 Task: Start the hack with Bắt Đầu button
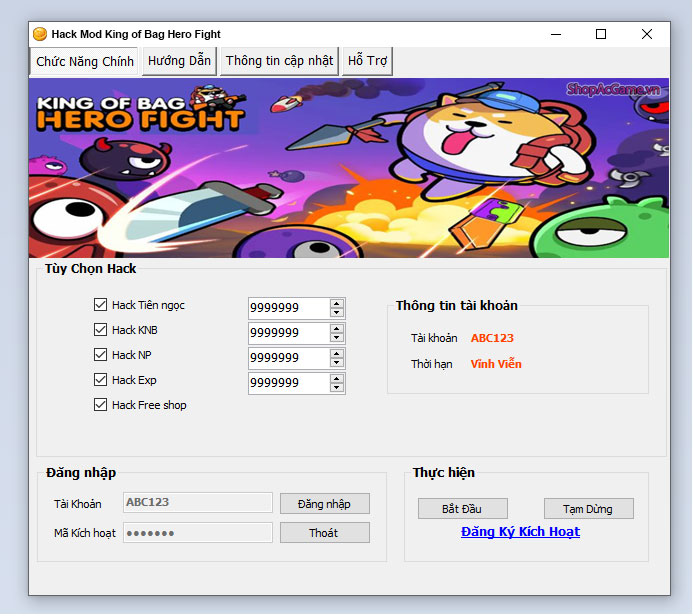click(462, 509)
